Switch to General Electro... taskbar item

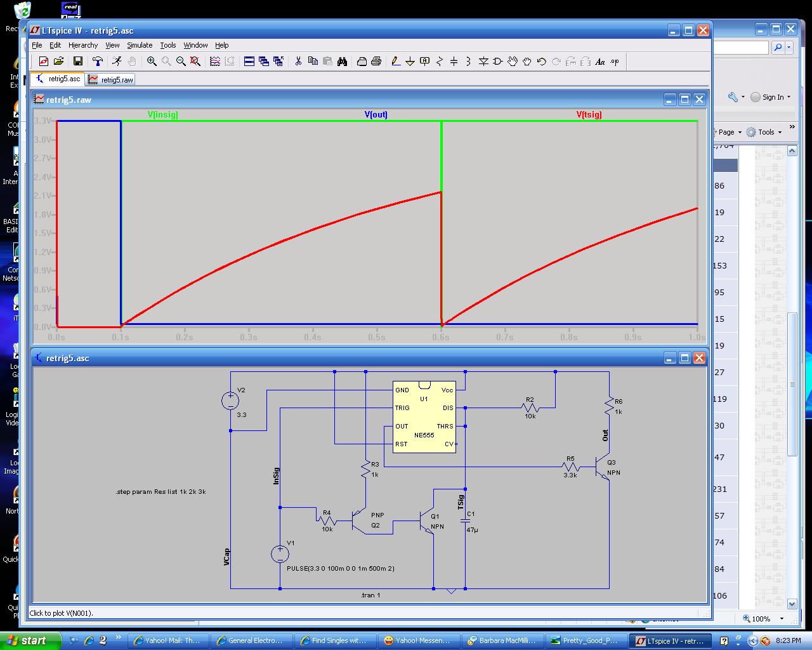point(251,640)
